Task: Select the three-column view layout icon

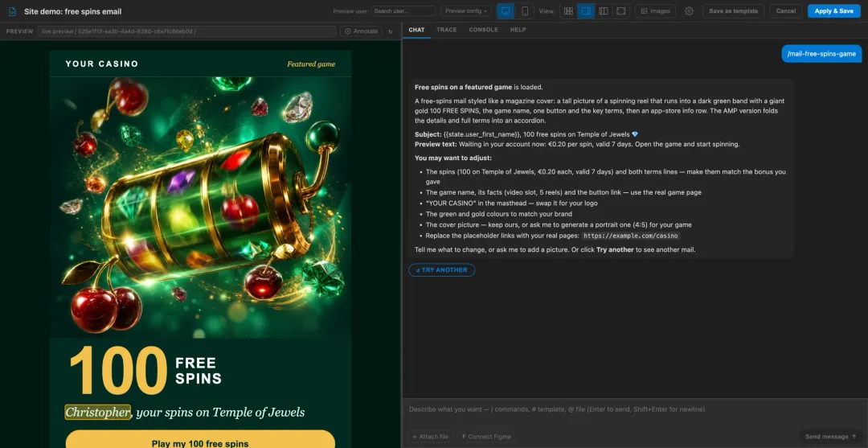Action: (604, 11)
